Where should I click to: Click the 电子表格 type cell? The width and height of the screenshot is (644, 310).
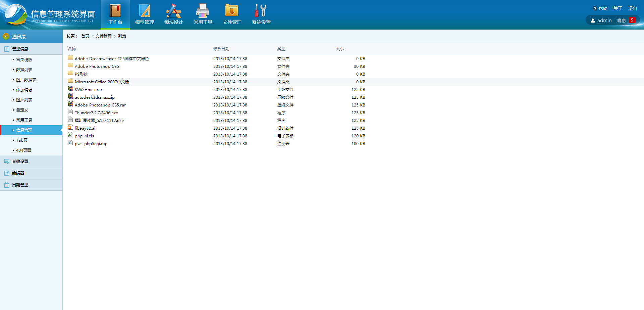285,136
